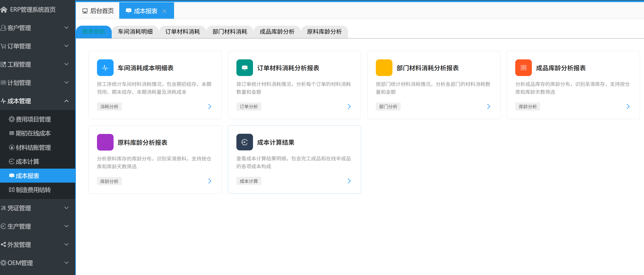644x275 pixels.
Task: Open arrow on 成本计算结果 card
Action: 349,181
